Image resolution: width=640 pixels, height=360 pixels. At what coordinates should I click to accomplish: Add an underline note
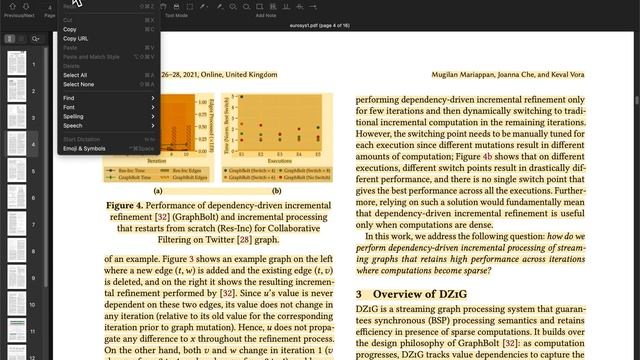click(x=287, y=7)
